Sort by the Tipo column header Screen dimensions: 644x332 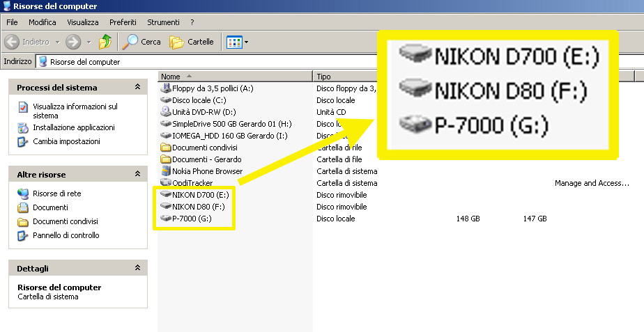(345, 77)
